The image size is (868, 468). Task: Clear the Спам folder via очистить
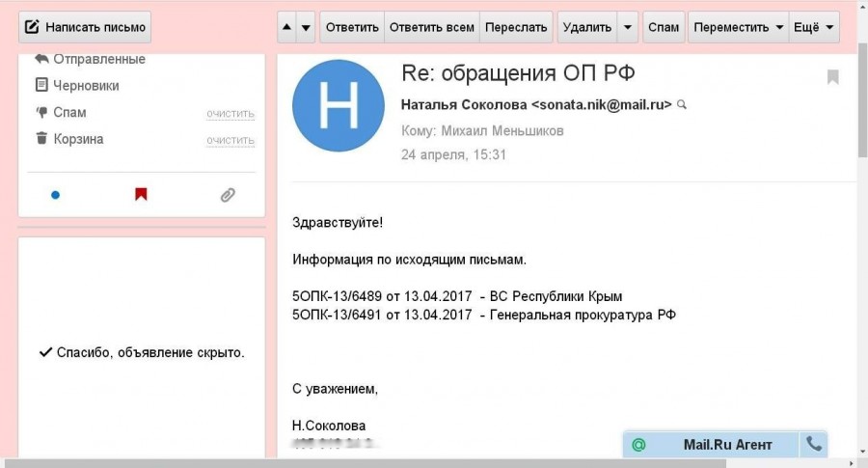[x=231, y=114]
